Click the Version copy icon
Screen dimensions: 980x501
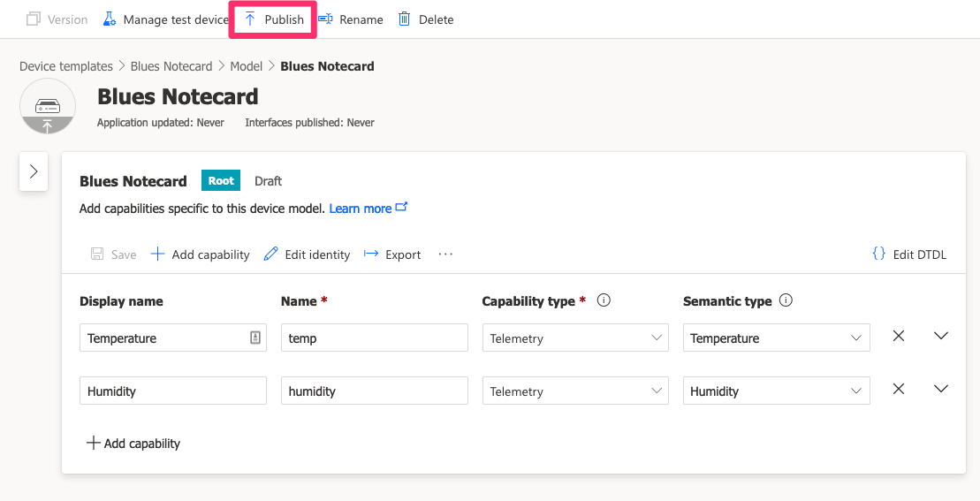(x=33, y=19)
